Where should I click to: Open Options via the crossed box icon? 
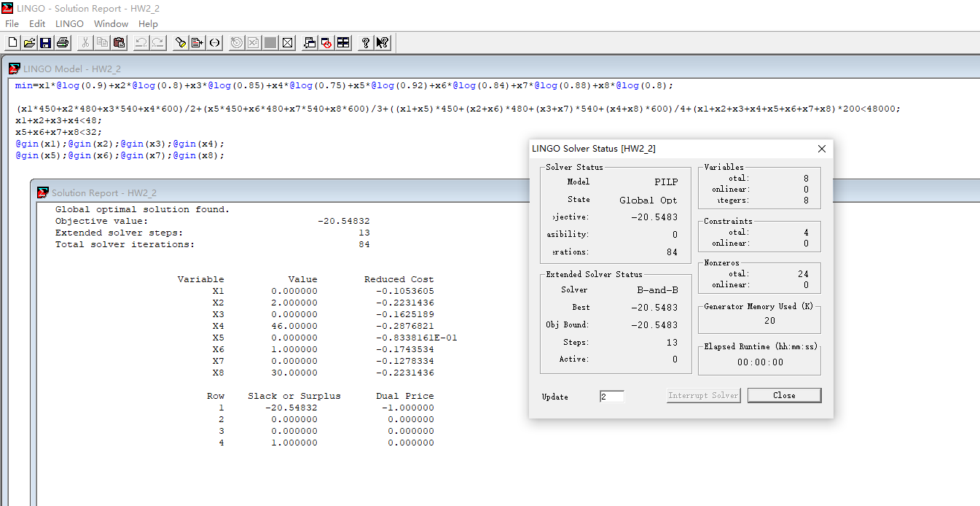tap(288, 43)
